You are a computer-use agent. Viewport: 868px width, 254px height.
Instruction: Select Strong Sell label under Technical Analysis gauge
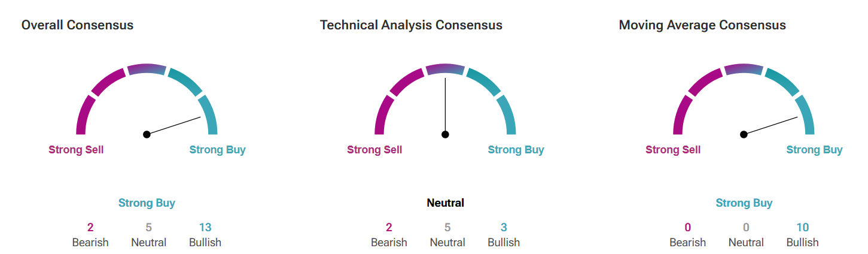pyautogui.click(x=374, y=150)
